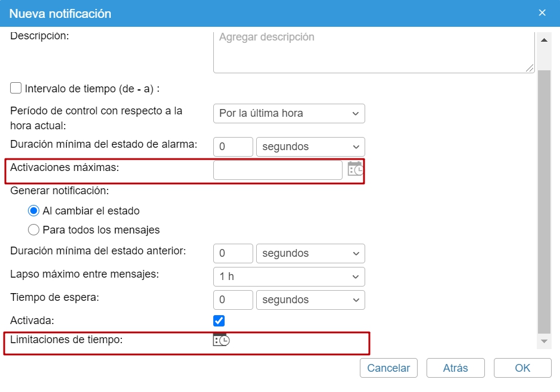Close the Nueva notificación dialog
The width and height of the screenshot is (560, 392).
542,13
